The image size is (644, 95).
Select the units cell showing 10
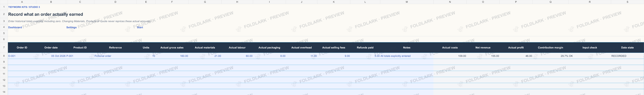pos(146,56)
